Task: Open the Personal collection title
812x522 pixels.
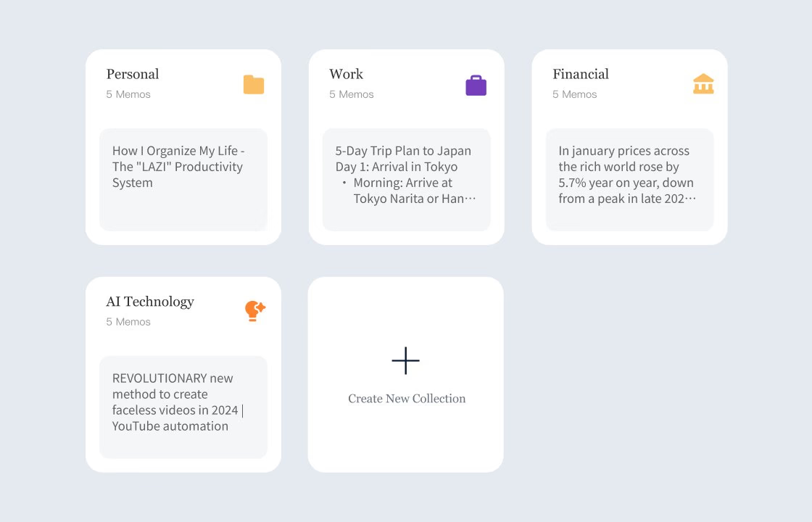Action: pos(133,74)
